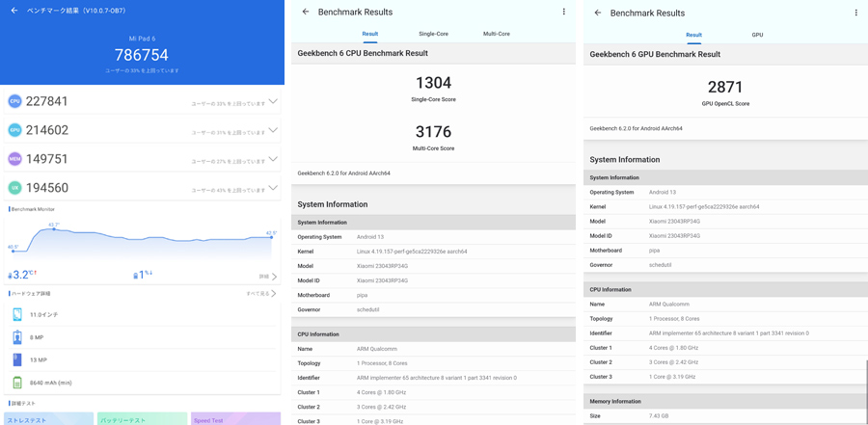The image size is (868, 425).
Task: Open すべて見る hardware details link
Action: point(261,293)
